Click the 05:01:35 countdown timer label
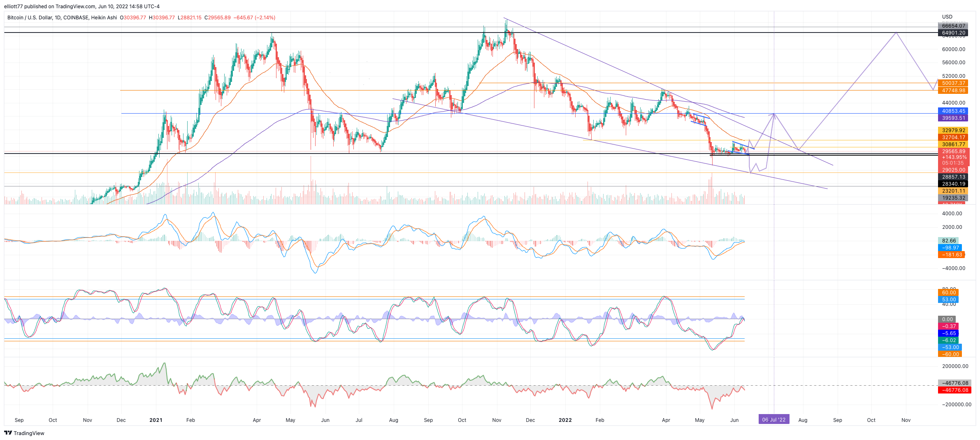The height and width of the screenshot is (440, 980). tap(954, 163)
